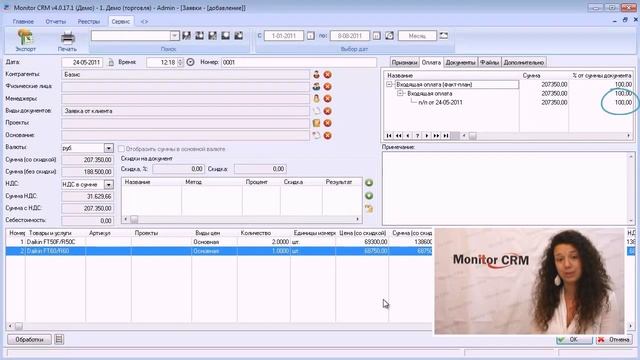The width and height of the screenshot is (640, 360).
Task: Open the Главное ribbon tab
Action: (x=23, y=22)
